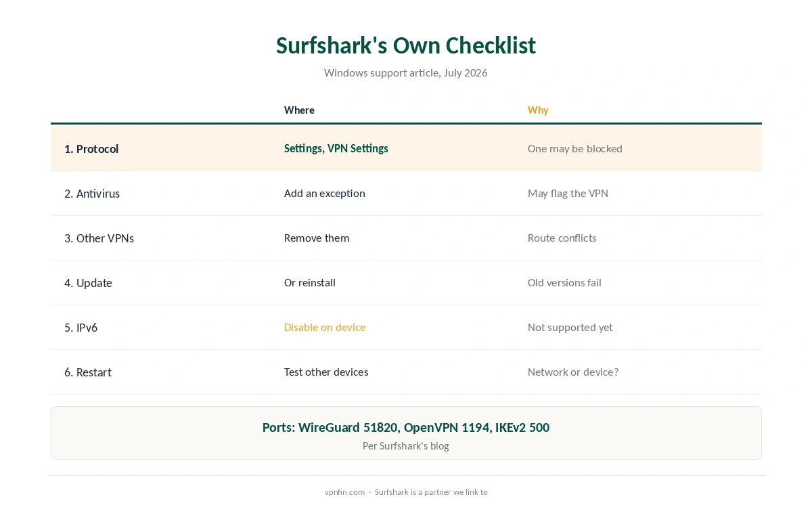The height and width of the screenshot is (505, 812).
Task: Select the "4. Update" row label
Action: 88,283
